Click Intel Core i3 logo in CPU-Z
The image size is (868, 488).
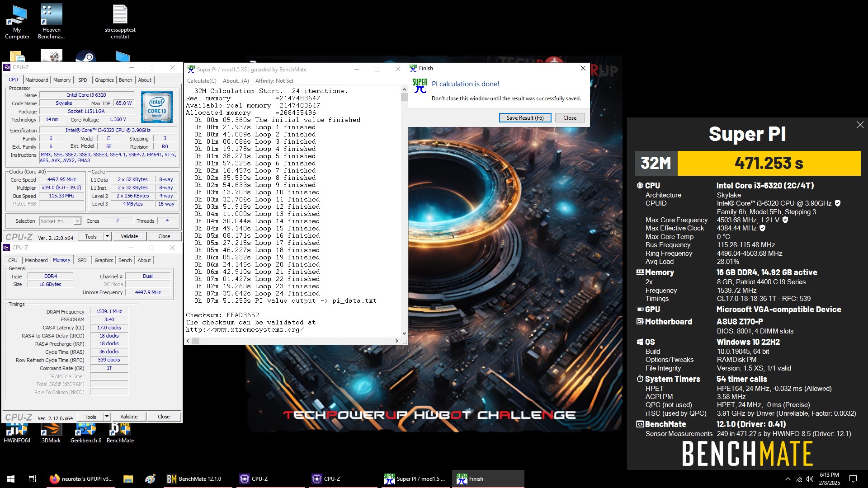click(156, 107)
